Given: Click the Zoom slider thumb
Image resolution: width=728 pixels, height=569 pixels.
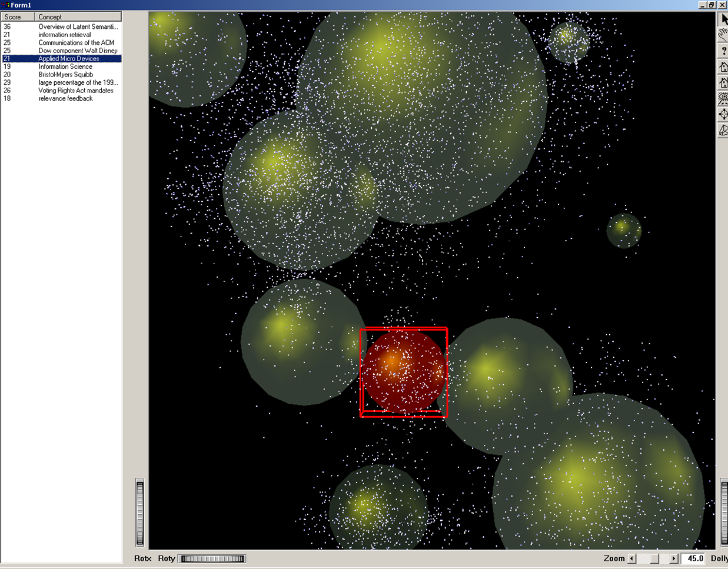Looking at the screenshot, I should tap(654, 558).
